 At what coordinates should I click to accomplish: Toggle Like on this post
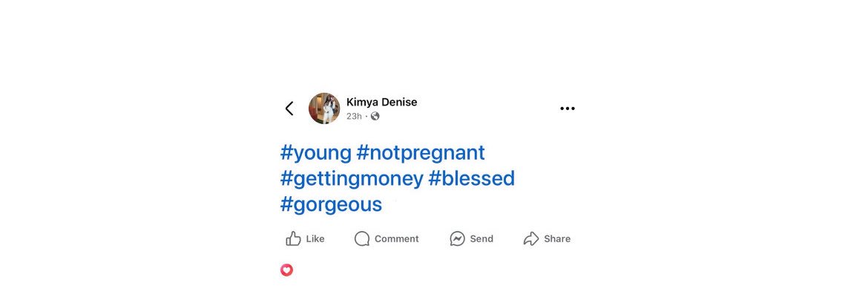coord(305,238)
